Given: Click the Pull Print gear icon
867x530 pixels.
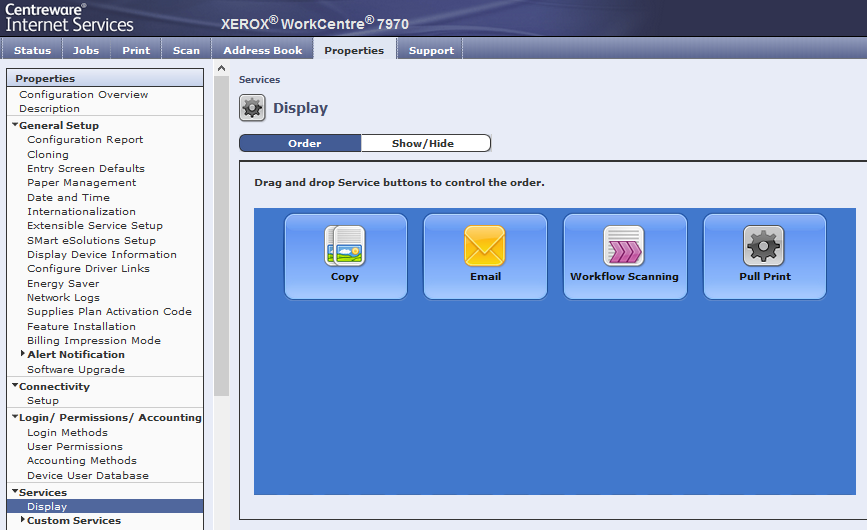Looking at the screenshot, I should tap(764, 245).
